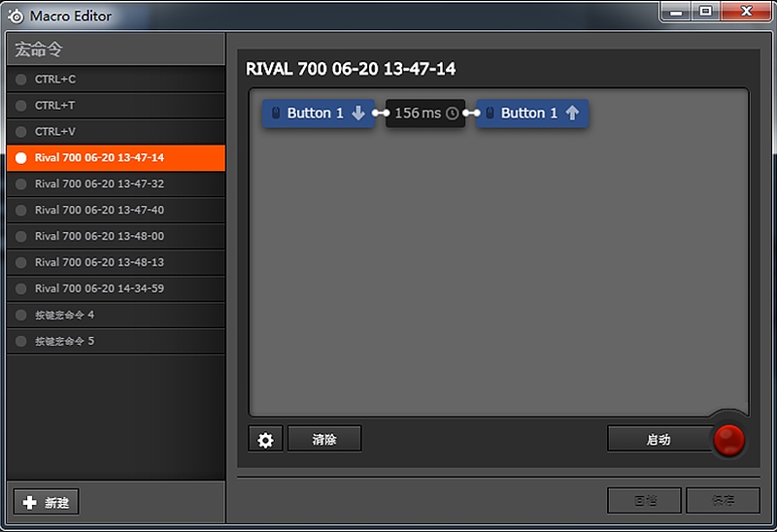This screenshot has height=532, width=777.
Task: Select macro Rival 700 06-20 13-48-13
Action: coord(116,262)
